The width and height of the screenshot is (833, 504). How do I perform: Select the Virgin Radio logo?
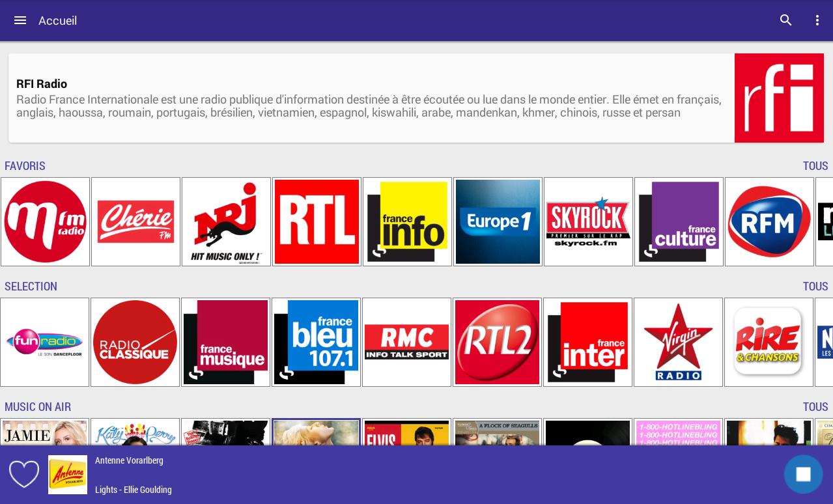click(678, 343)
